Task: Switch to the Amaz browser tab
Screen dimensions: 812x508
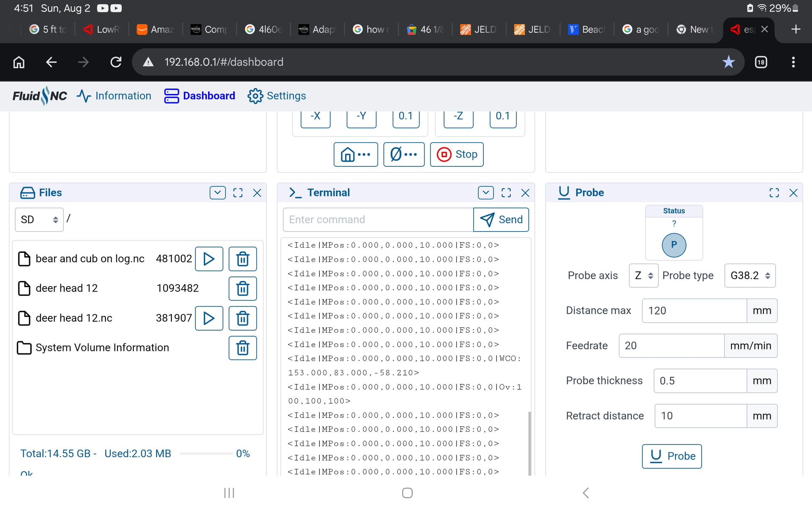Action: point(155,29)
